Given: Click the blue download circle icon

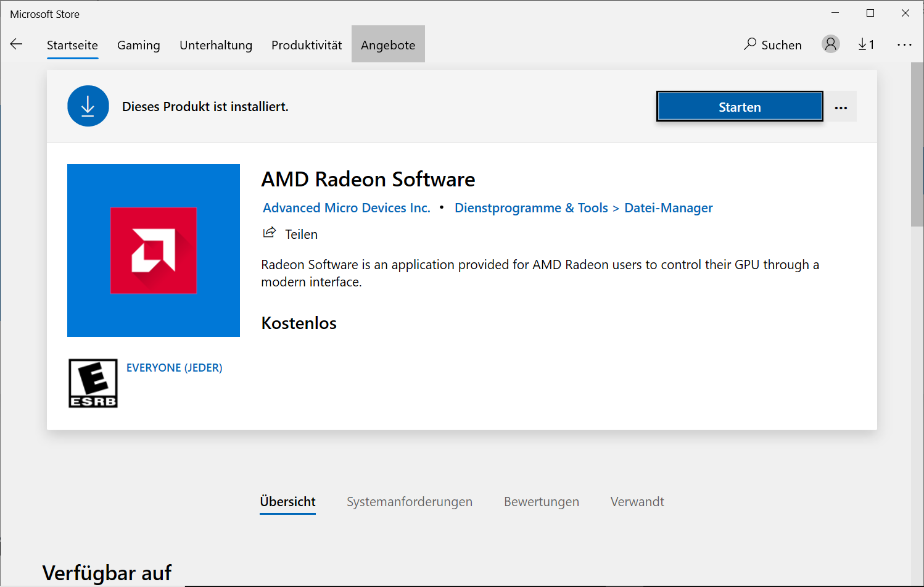Looking at the screenshot, I should click(88, 106).
